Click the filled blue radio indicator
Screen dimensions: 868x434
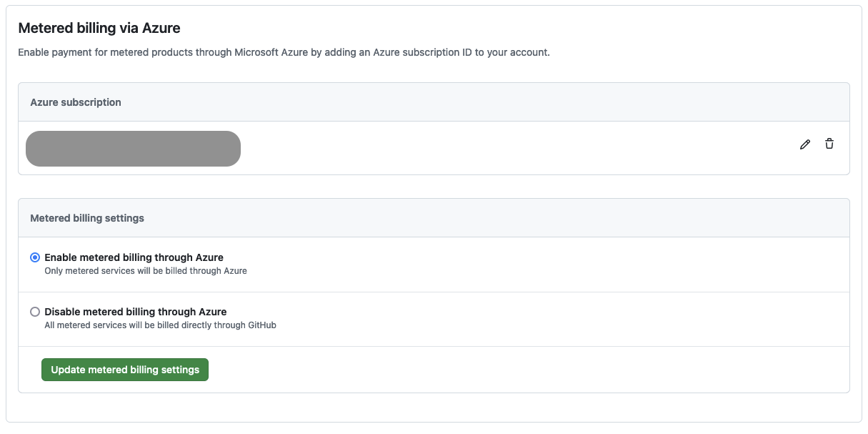(34, 257)
